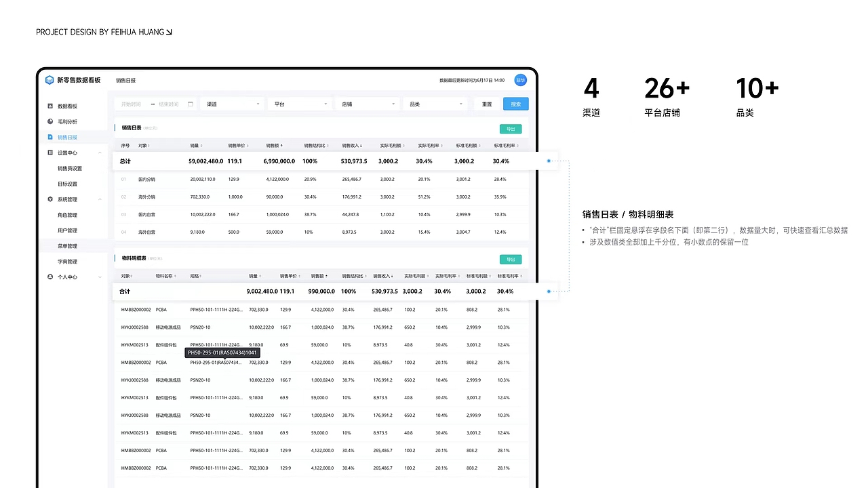
Task: Click the 结束时间 end date field
Action: click(x=168, y=104)
